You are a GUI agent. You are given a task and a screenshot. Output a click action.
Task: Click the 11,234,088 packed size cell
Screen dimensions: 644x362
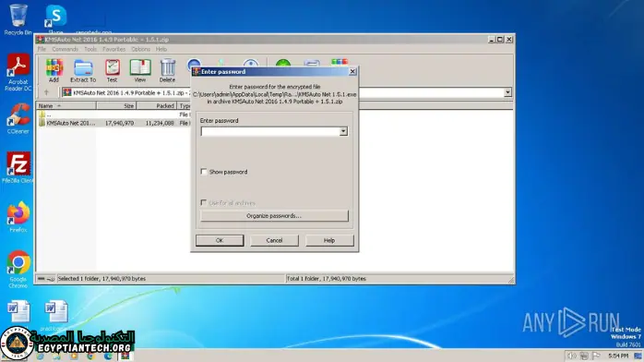point(160,123)
